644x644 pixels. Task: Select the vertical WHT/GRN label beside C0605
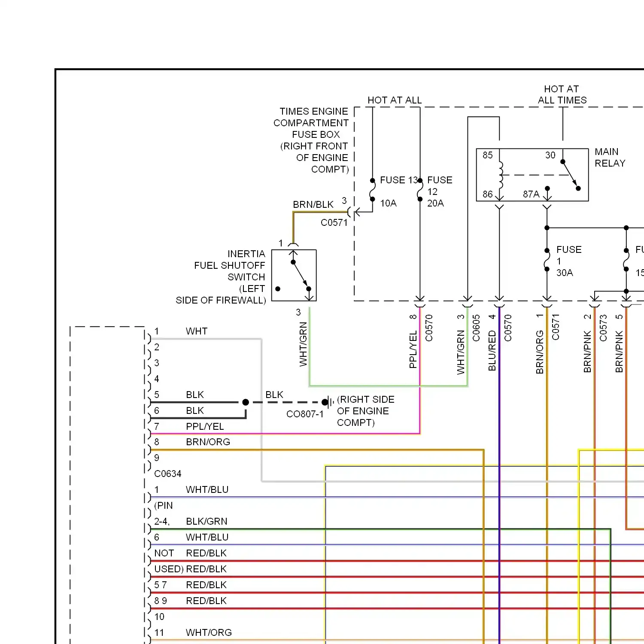pyautogui.click(x=461, y=352)
